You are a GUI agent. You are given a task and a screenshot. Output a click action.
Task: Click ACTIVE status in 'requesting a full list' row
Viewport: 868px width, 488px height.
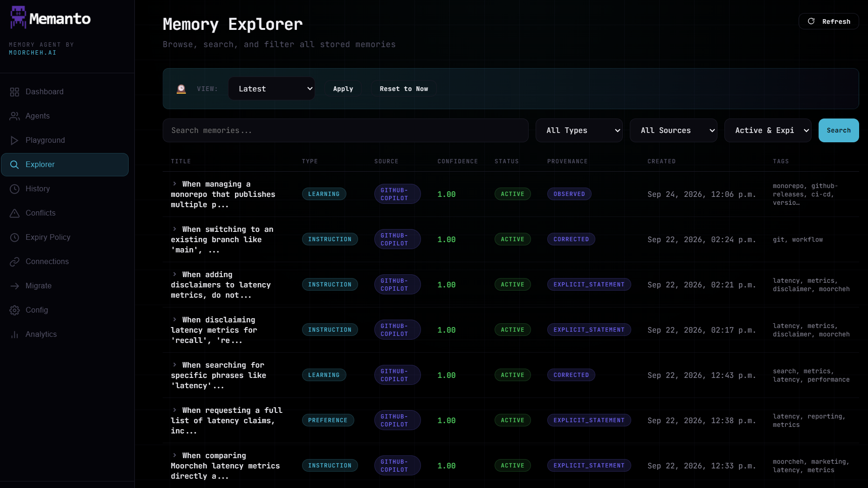[x=512, y=420]
